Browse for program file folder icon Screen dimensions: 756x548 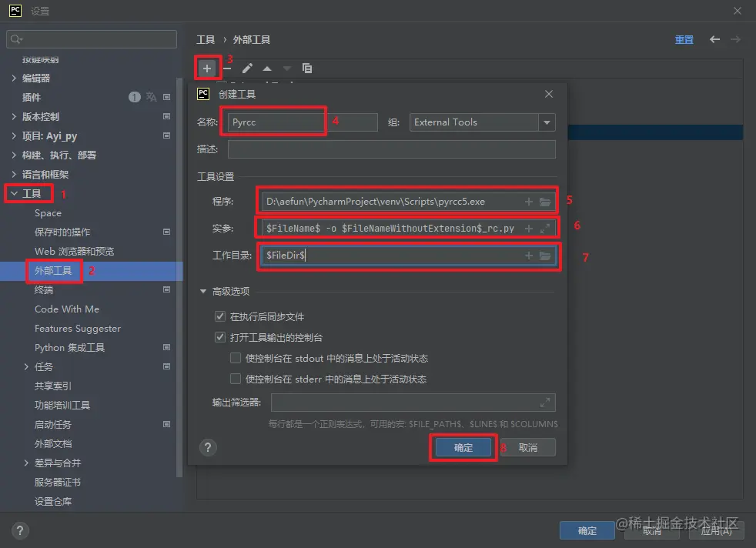(x=545, y=202)
